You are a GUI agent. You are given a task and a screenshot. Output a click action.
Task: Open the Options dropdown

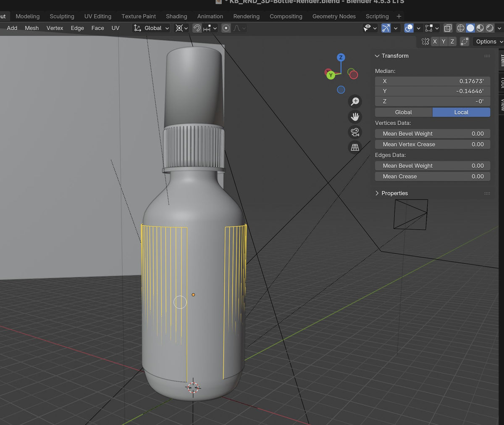click(x=489, y=42)
